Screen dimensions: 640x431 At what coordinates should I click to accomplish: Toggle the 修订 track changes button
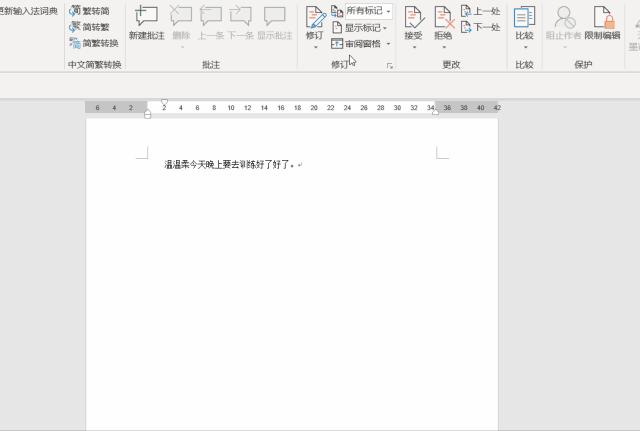click(x=315, y=22)
